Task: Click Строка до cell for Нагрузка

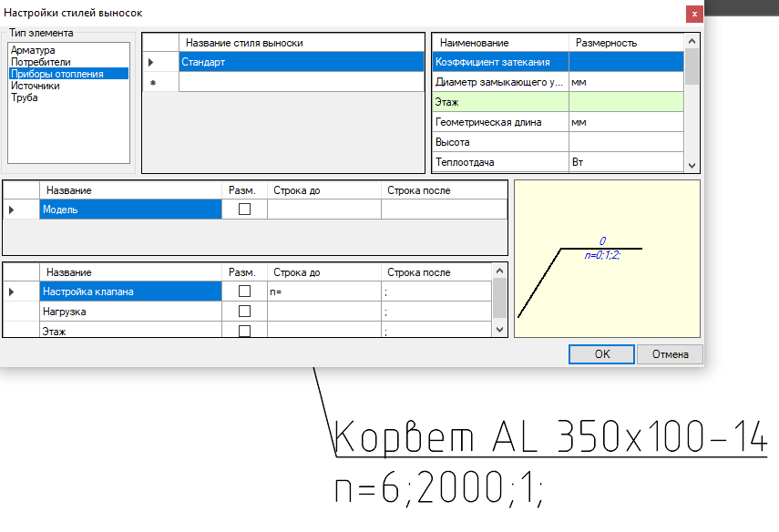Action: pos(324,312)
